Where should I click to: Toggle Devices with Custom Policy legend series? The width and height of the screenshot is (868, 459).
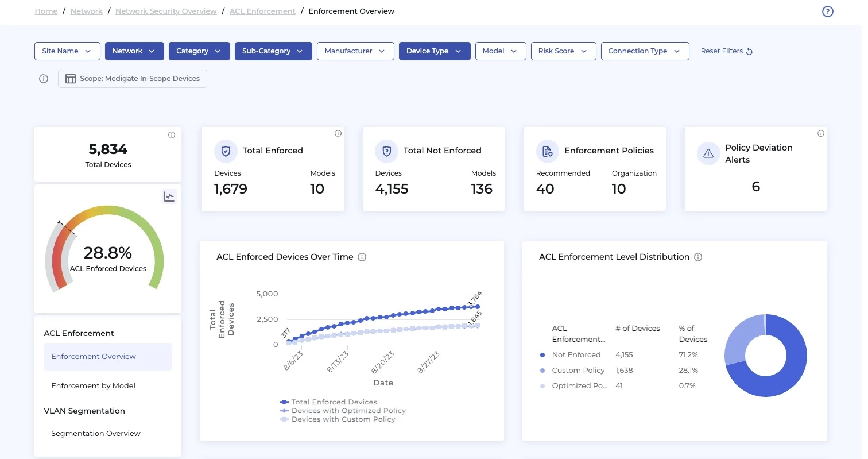pyautogui.click(x=343, y=419)
